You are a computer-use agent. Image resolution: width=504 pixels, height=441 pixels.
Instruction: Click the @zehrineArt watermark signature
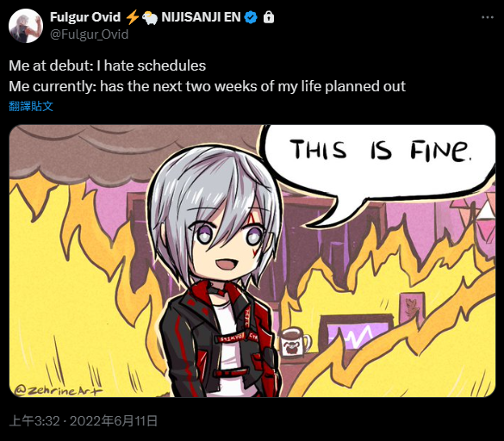[59, 390]
